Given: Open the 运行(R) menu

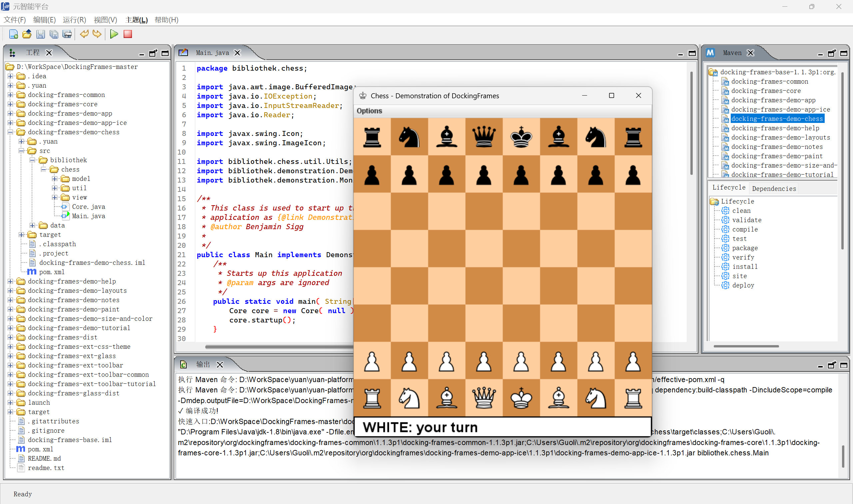Looking at the screenshot, I should pyautogui.click(x=74, y=20).
